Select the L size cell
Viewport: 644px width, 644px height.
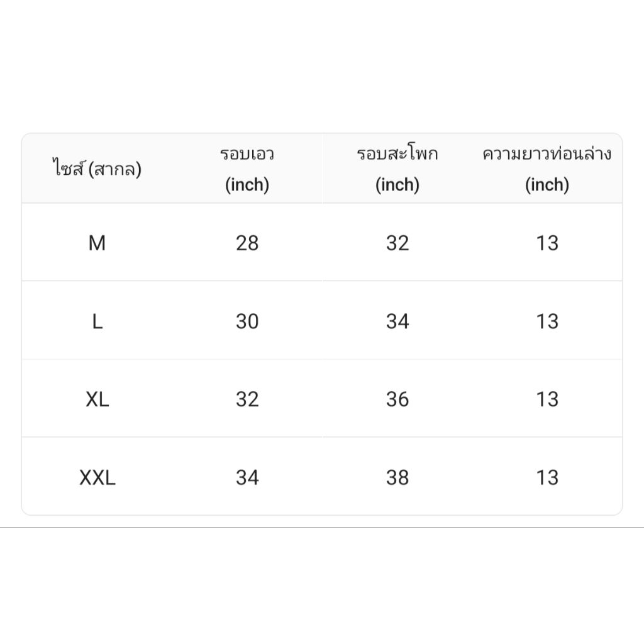(x=97, y=321)
